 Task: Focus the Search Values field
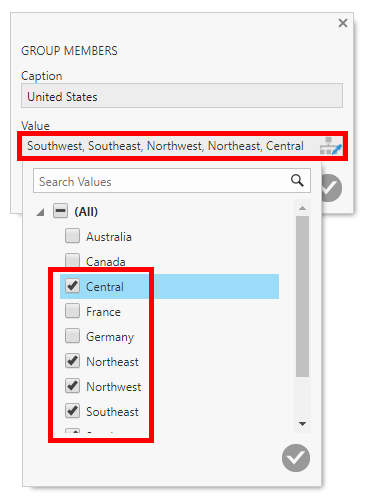point(172,181)
